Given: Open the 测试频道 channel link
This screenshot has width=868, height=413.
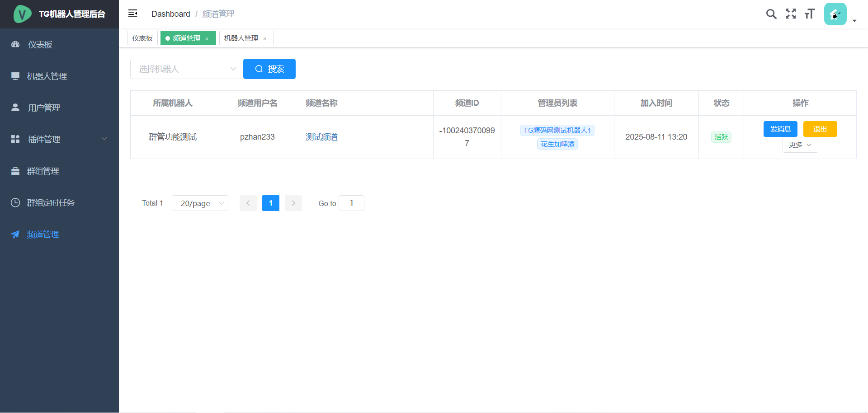Looking at the screenshot, I should tap(321, 137).
